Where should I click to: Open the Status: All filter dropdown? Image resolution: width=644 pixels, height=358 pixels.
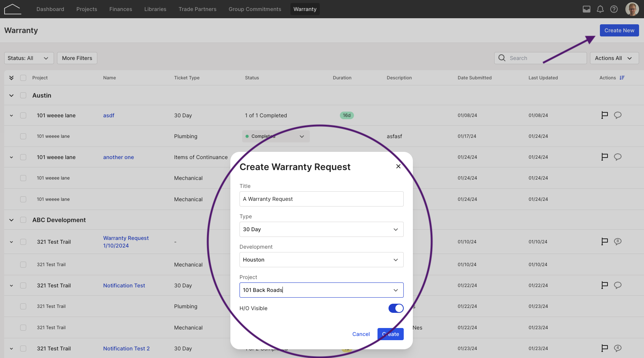pos(29,58)
